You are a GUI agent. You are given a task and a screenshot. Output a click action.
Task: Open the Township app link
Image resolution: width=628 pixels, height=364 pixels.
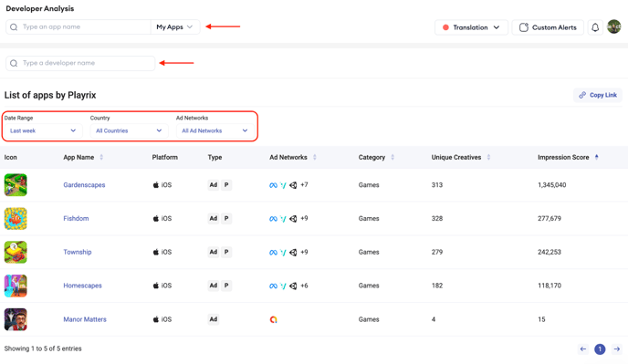point(78,253)
